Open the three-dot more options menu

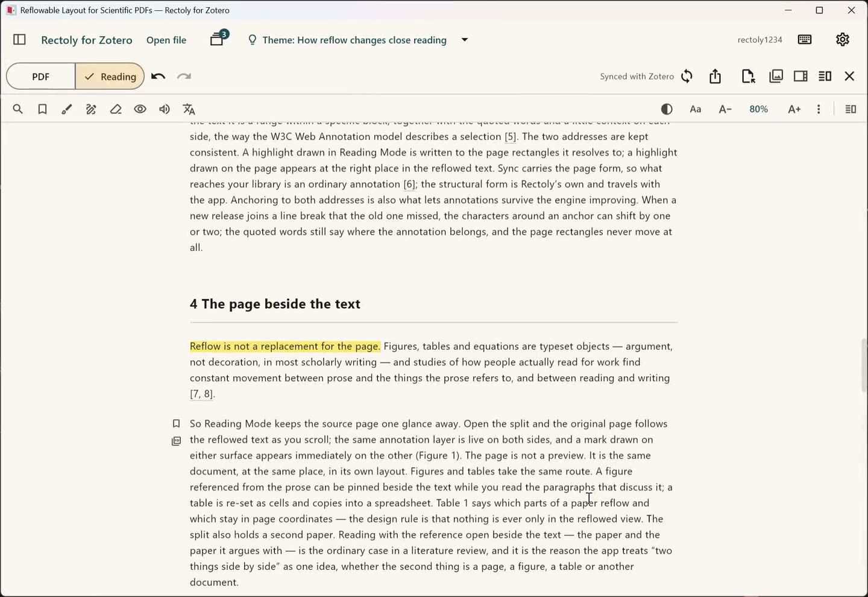pyautogui.click(x=819, y=109)
